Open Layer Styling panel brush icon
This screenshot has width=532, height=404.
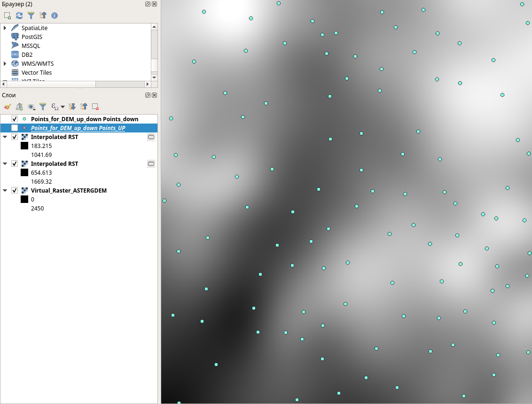7,107
